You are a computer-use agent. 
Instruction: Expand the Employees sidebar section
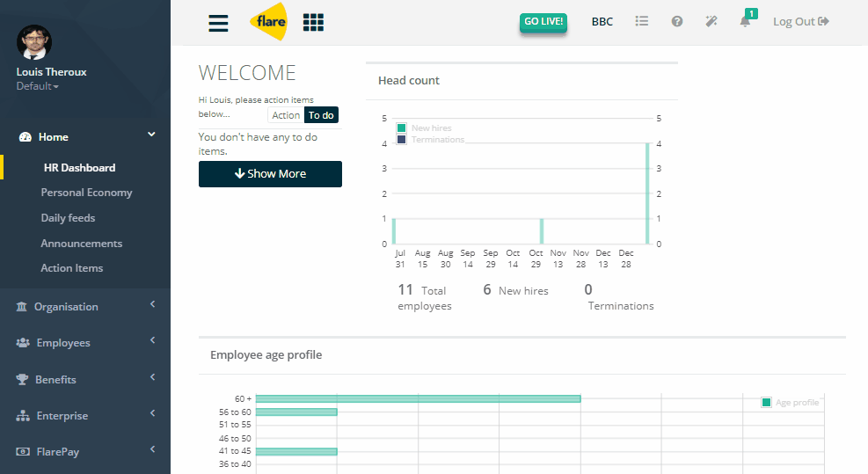(85, 343)
